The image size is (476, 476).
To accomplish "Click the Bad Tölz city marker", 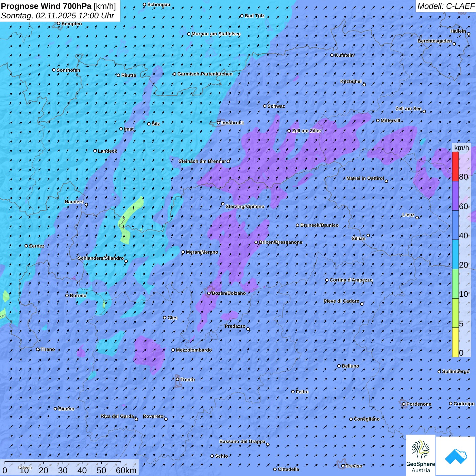I will (242, 16).
